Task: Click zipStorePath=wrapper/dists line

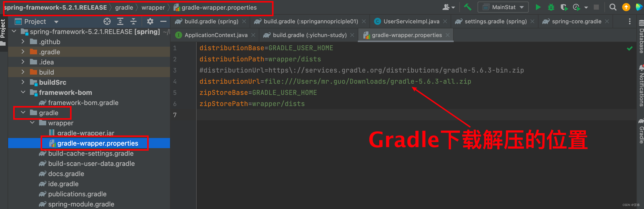Action: 252,104
